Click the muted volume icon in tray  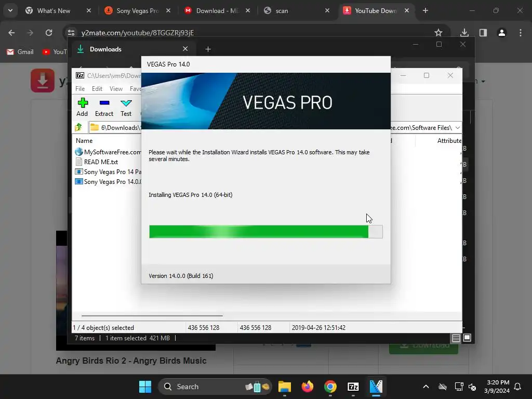(x=472, y=387)
